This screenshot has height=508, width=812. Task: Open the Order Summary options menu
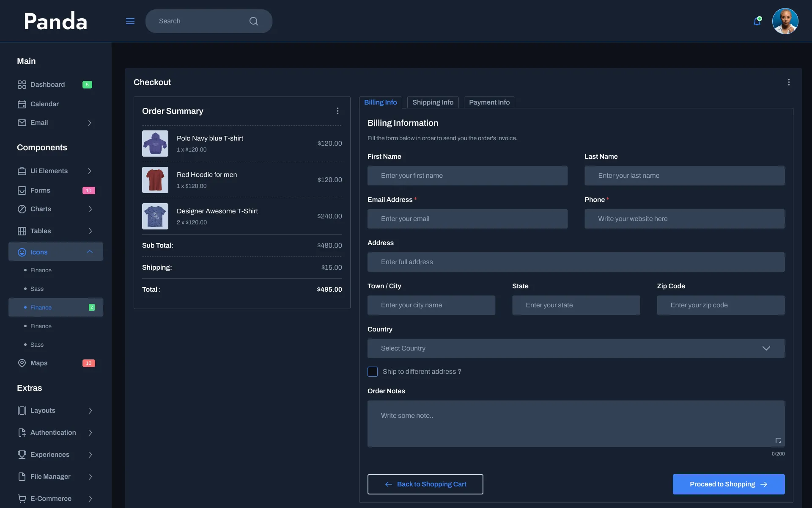[x=337, y=110]
